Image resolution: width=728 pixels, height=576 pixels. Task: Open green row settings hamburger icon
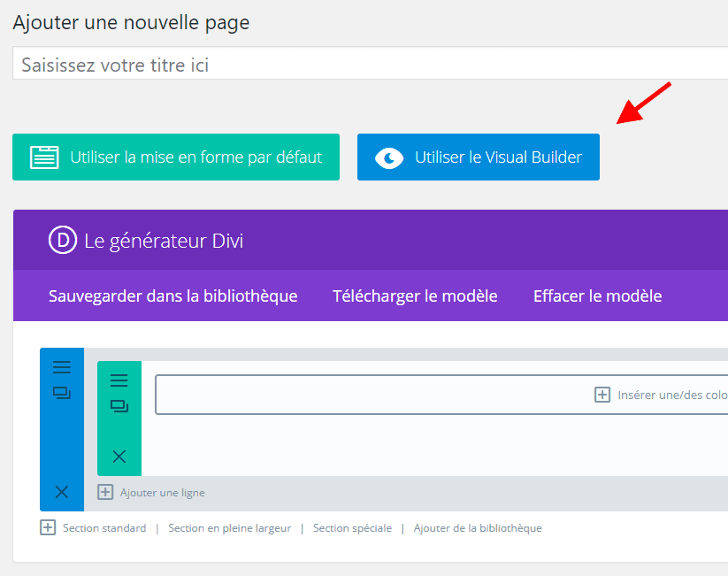tap(119, 380)
